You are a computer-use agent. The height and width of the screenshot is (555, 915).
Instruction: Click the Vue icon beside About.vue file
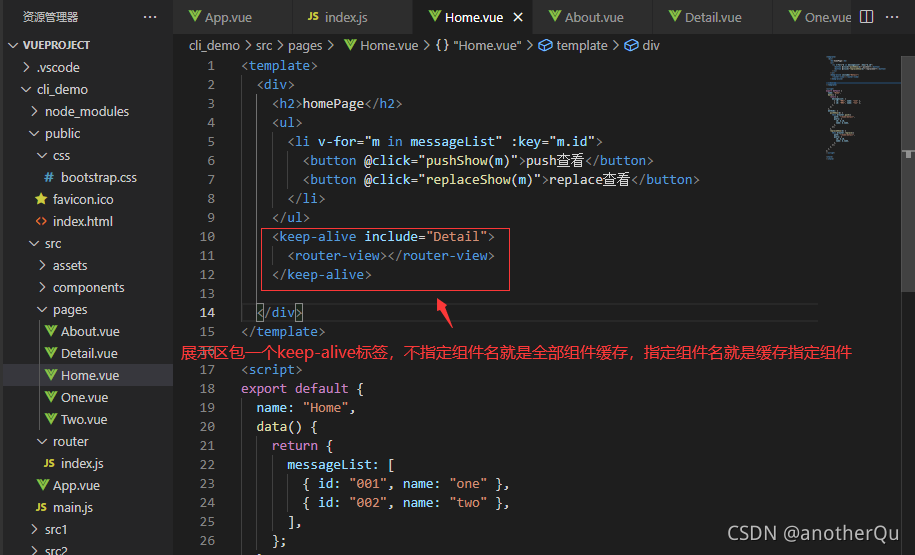click(x=51, y=331)
